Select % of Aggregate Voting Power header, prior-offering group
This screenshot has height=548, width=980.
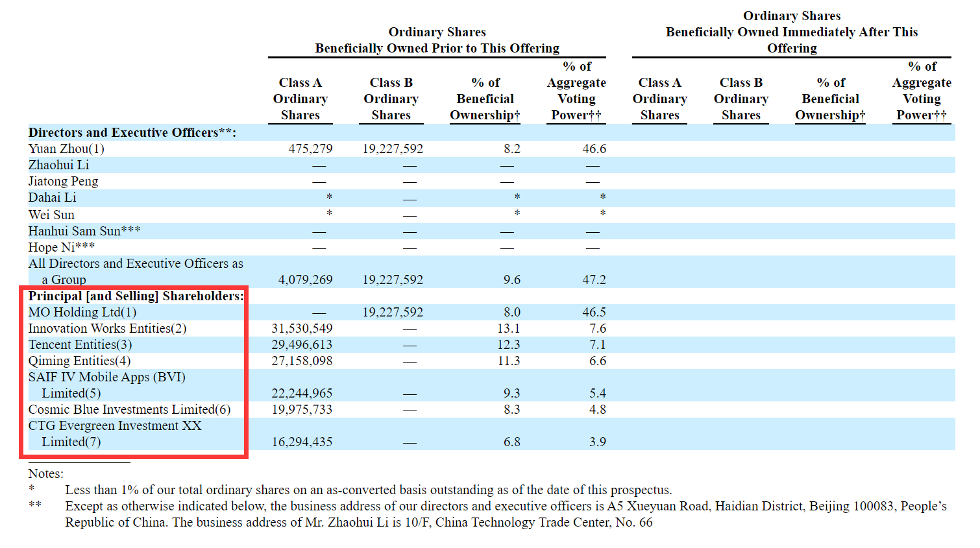576,91
